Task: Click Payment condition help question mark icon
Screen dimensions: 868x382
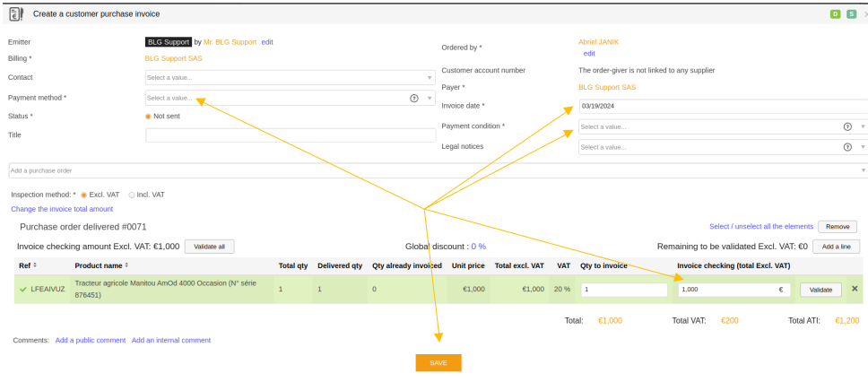Action: [847, 126]
